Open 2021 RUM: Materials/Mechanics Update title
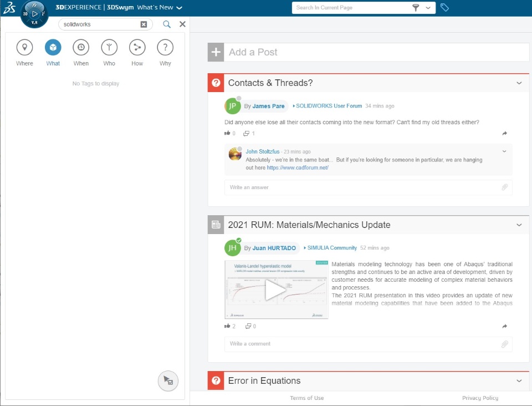This screenshot has height=406, width=532. (x=309, y=225)
